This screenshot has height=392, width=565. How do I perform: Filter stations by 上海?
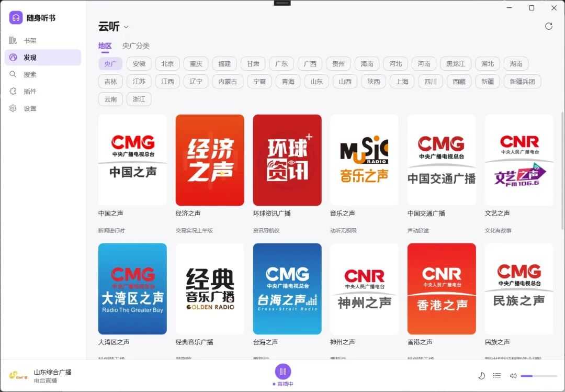point(402,82)
